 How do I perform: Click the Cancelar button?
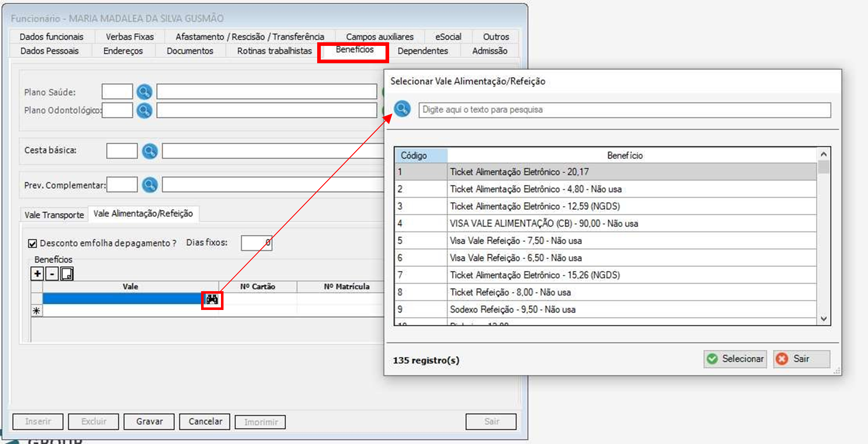[x=205, y=422]
